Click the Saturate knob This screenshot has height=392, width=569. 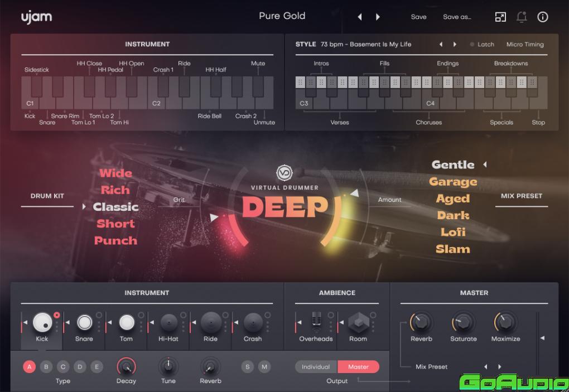tap(464, 322)
